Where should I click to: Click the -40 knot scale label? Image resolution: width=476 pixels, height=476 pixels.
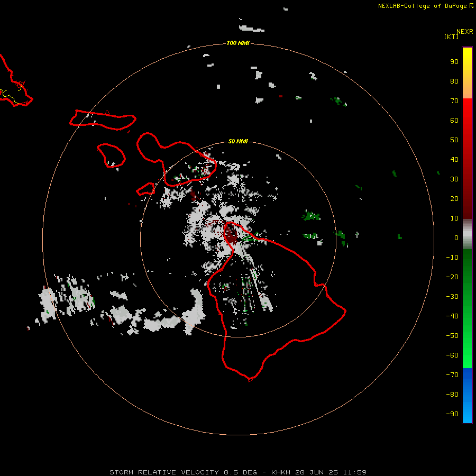(x=452, y=316)
